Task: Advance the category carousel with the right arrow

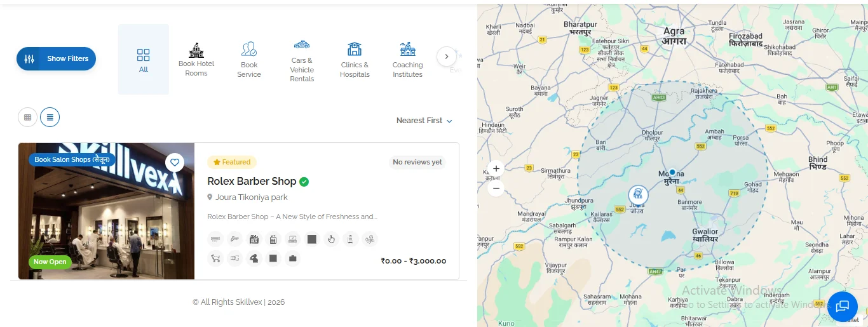Action: 447,57
